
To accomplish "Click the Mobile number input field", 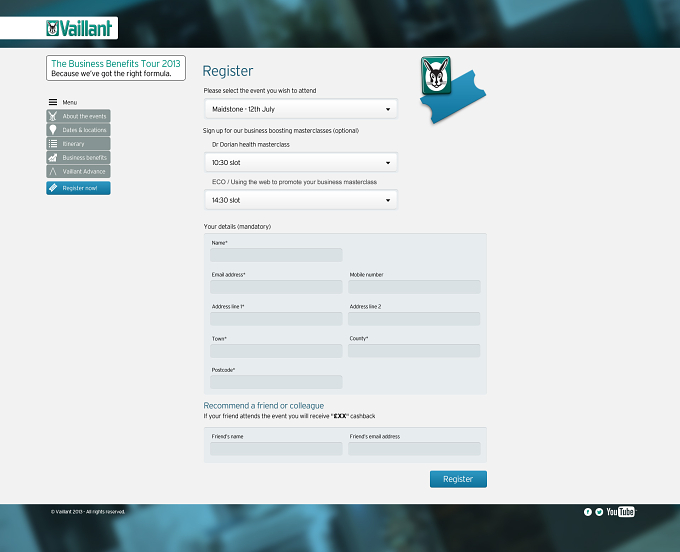I will [x=414, y=287].
